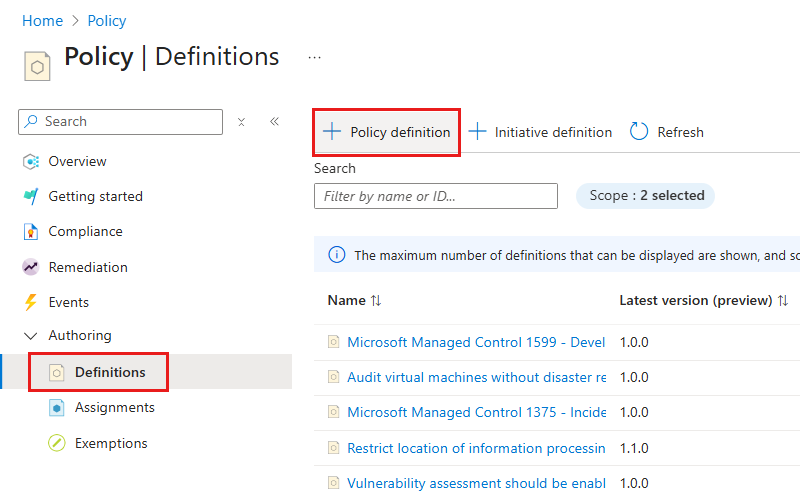The image size is (800, 500).
Task: Create a new Initiative definition
Action: [540, 132]
